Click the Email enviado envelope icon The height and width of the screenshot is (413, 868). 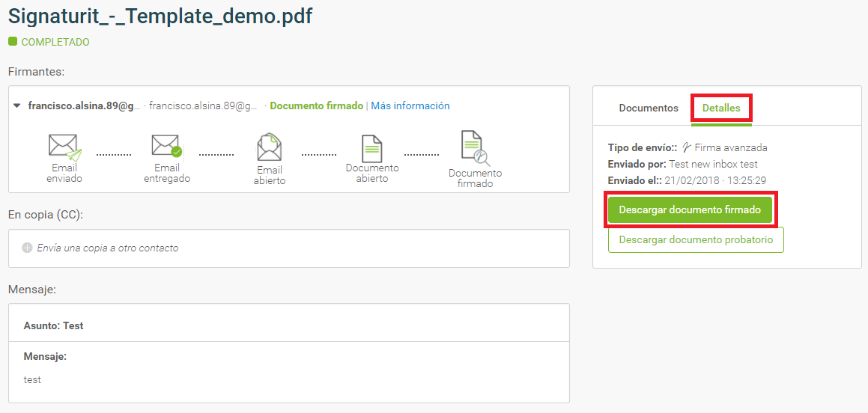(x=64, y=147)
